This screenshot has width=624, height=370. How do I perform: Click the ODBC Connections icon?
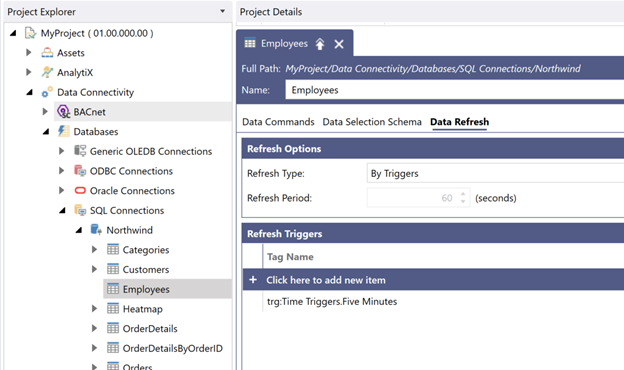80,171
